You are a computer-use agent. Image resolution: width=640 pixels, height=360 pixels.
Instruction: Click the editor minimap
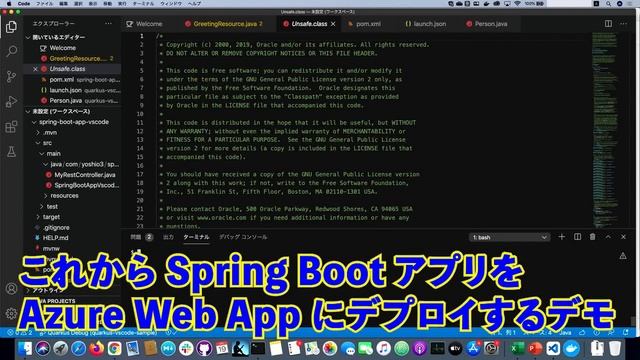605,131
